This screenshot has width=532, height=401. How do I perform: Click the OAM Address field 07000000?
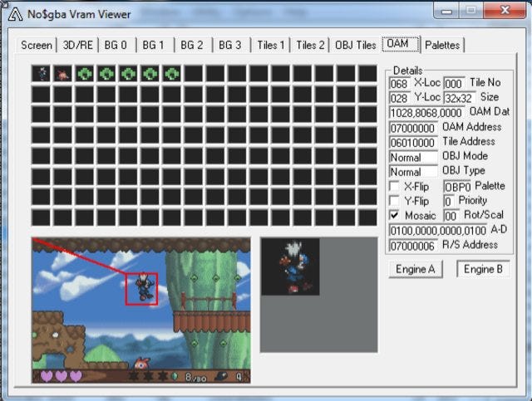pyautogui.click(x=413, y=129)
